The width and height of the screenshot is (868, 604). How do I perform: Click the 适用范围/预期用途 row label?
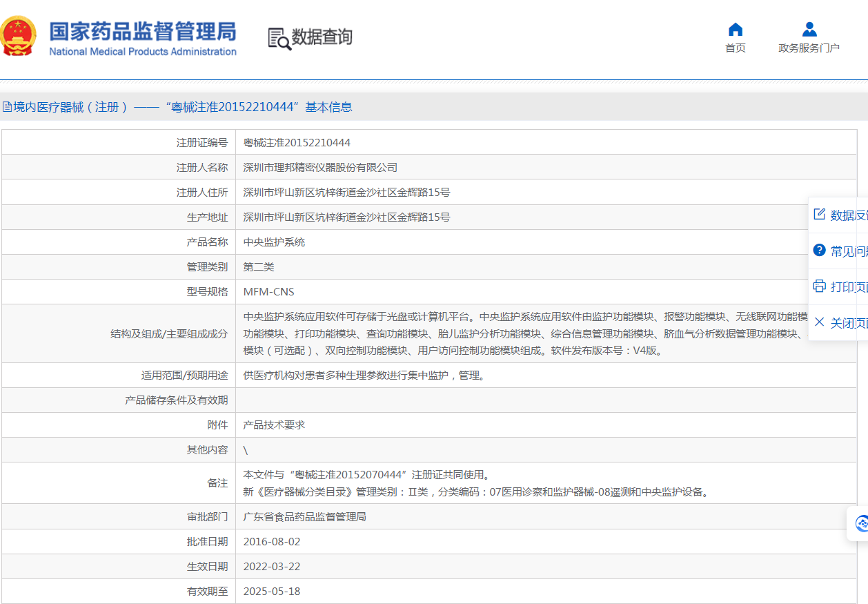click(x=185, y=376)
